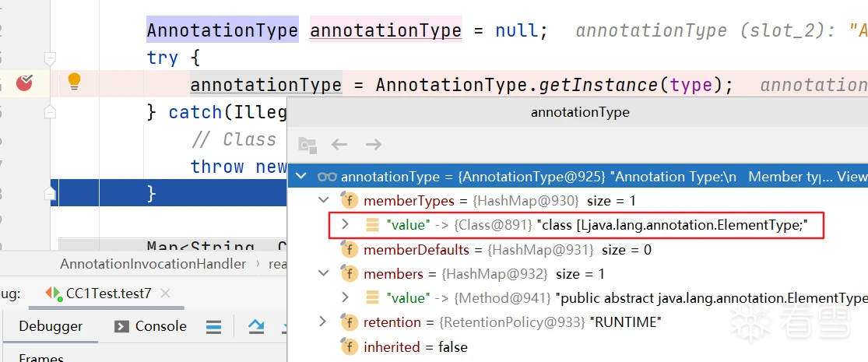The height and width of the screenshot is (362, 868).
Task: Collapse the members HashMap node
Action: [x=324, y=274]
